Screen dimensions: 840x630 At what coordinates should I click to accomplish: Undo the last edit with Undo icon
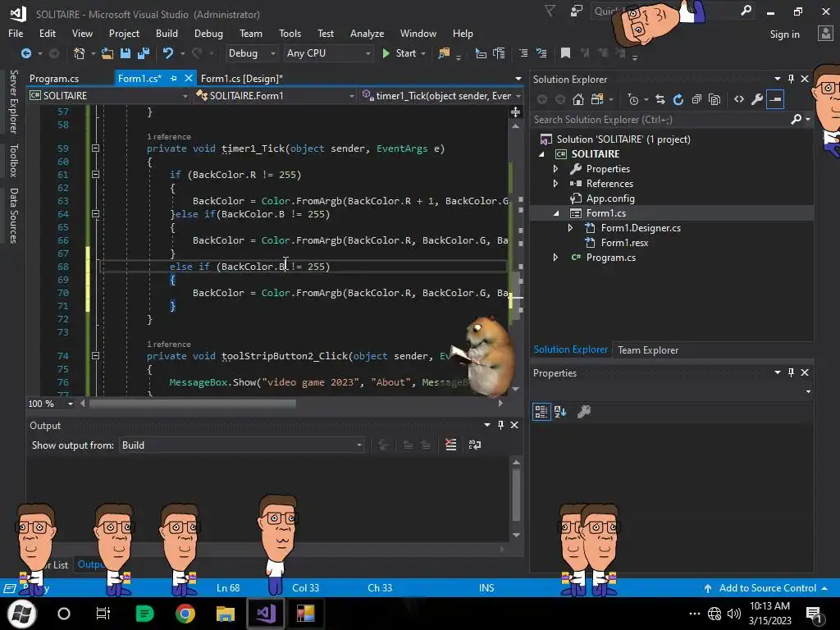(x=168, y=53)
